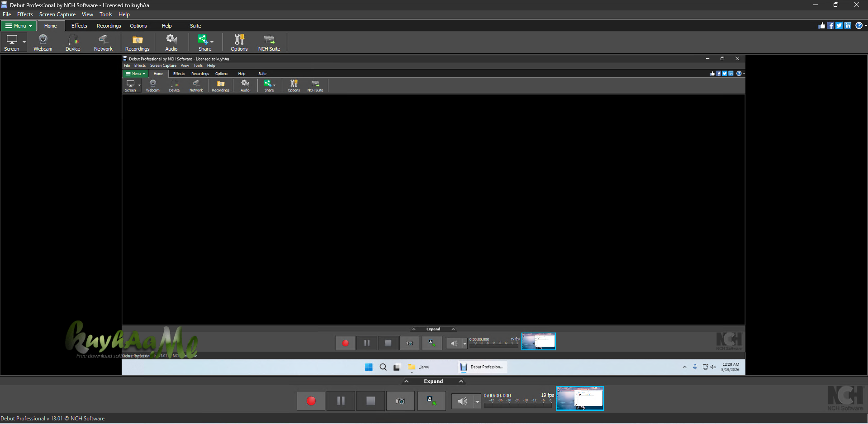Click the thumbs-up like icon
The height and width of the screenshot is (424, 868).
click(822, 26)
